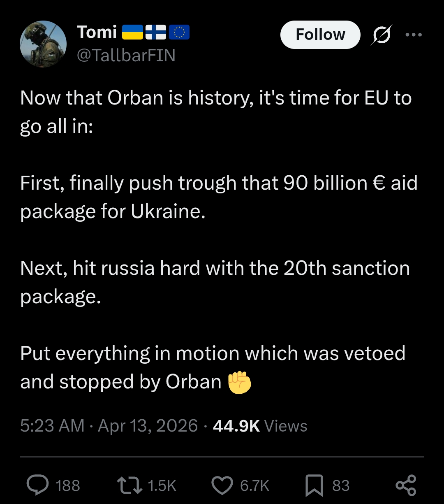Open the three-dot more options menu
The image size is (444, 504).
click(413, 35)
